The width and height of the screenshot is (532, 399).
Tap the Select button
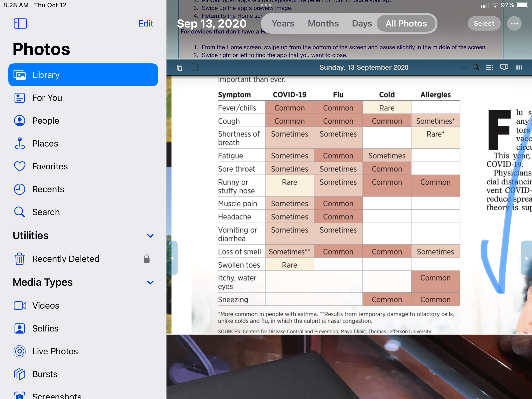484,23
